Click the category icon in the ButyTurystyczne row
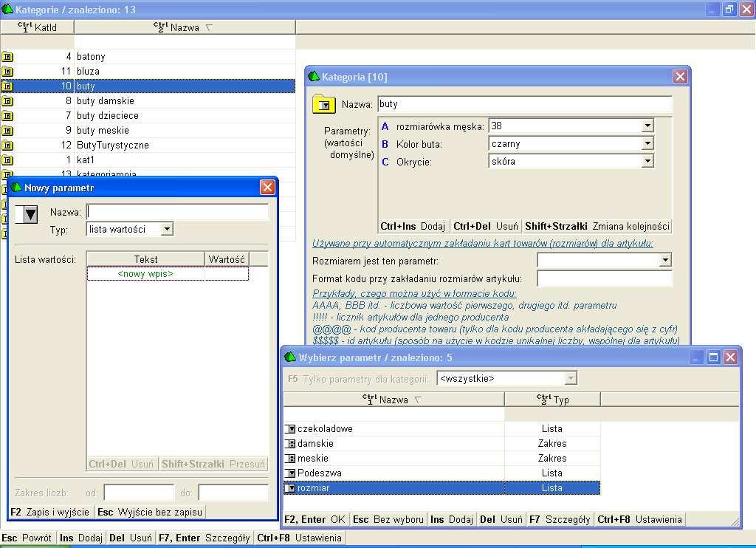The height and width of the screenshot is (548, 756). click(7, 145)
